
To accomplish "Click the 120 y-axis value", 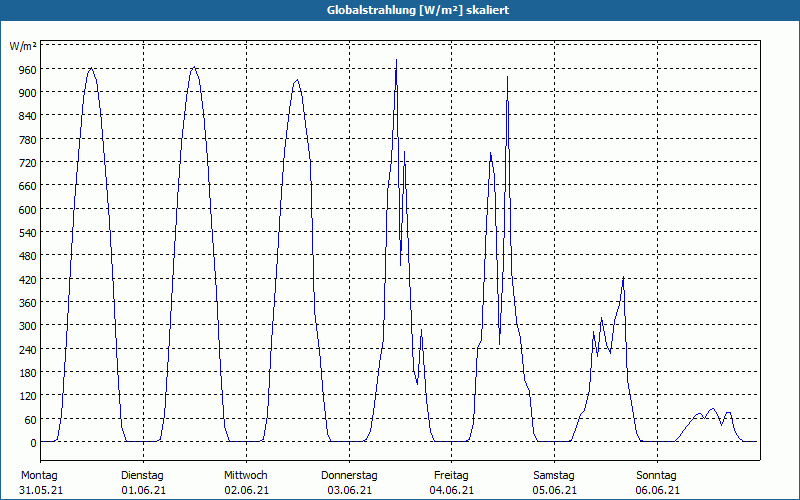I will [28, 396].
